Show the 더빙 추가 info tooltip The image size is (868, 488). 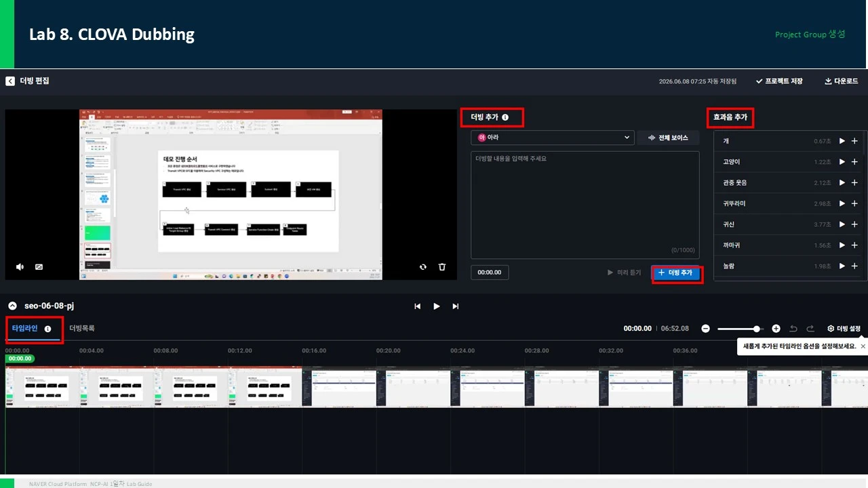point(505,117)
